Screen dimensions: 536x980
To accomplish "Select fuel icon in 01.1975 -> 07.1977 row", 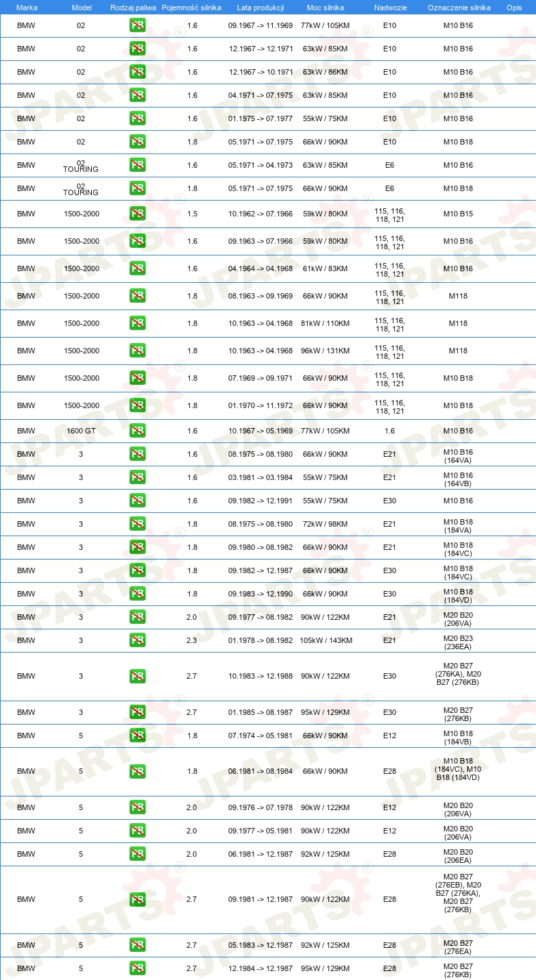I will 137,118.
